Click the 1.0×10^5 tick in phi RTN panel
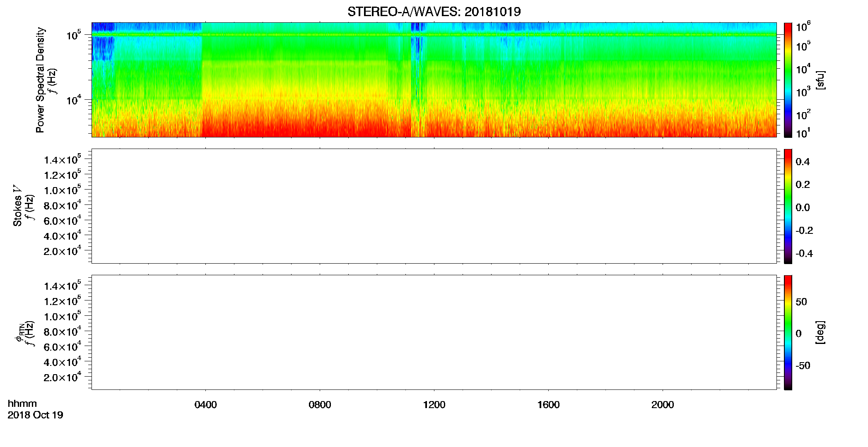 (x=63, y=316)
